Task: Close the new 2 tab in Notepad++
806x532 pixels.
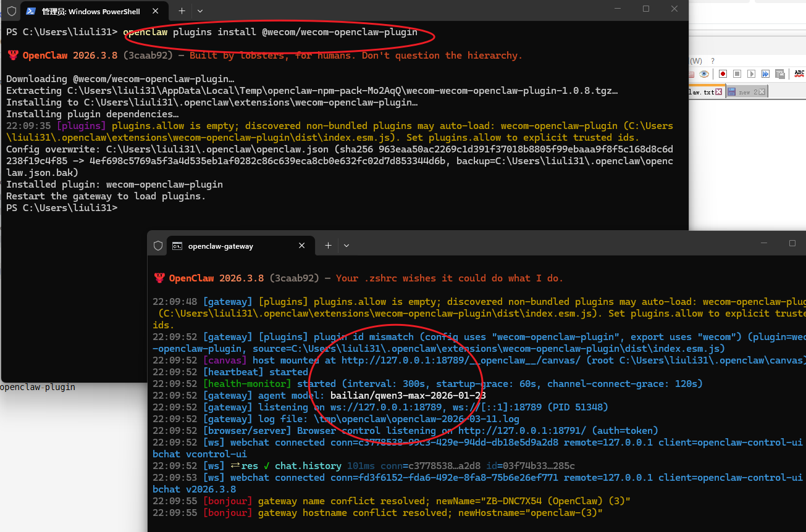Action: click(x=762, y=92)
